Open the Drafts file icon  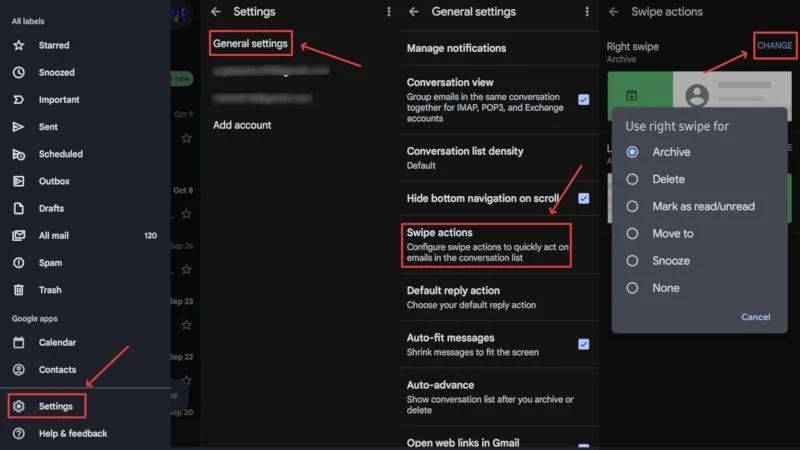pos(18,208)
